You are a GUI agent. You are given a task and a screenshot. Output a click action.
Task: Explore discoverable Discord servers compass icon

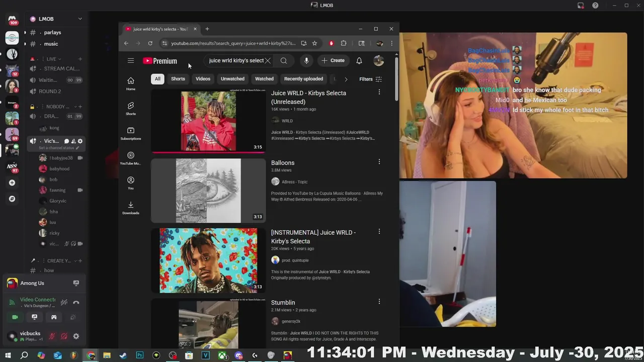click(x=12, y=199)
